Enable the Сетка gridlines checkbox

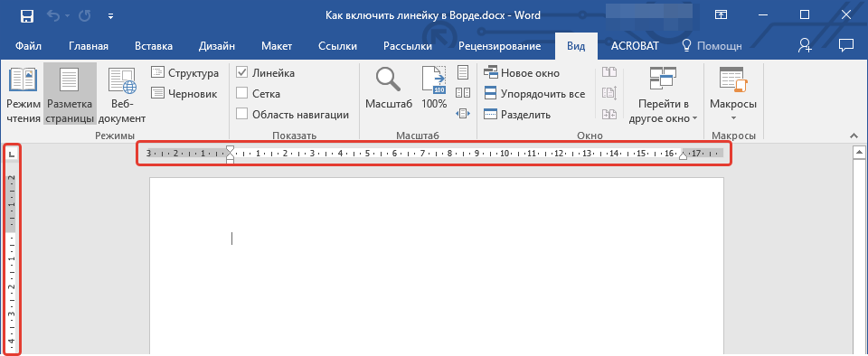click(x=242, y=94)
